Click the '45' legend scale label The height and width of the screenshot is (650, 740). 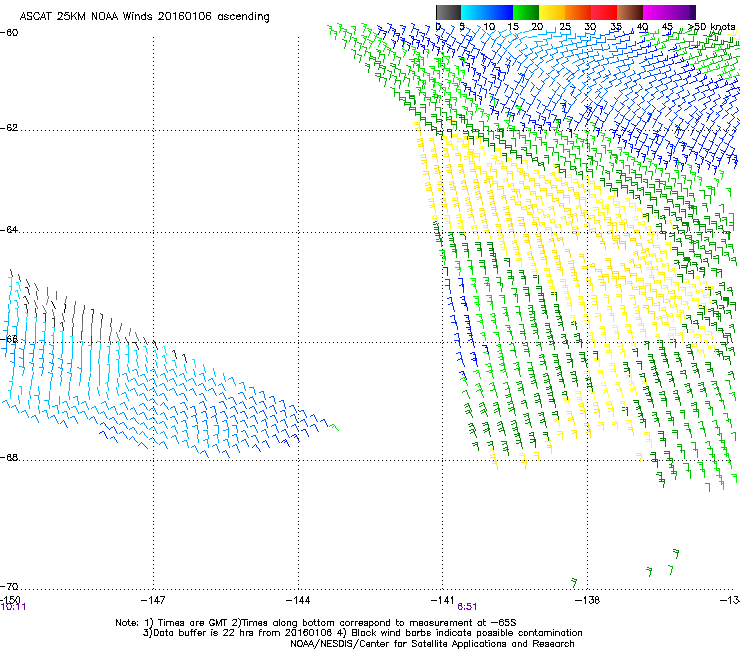(667, 27)
